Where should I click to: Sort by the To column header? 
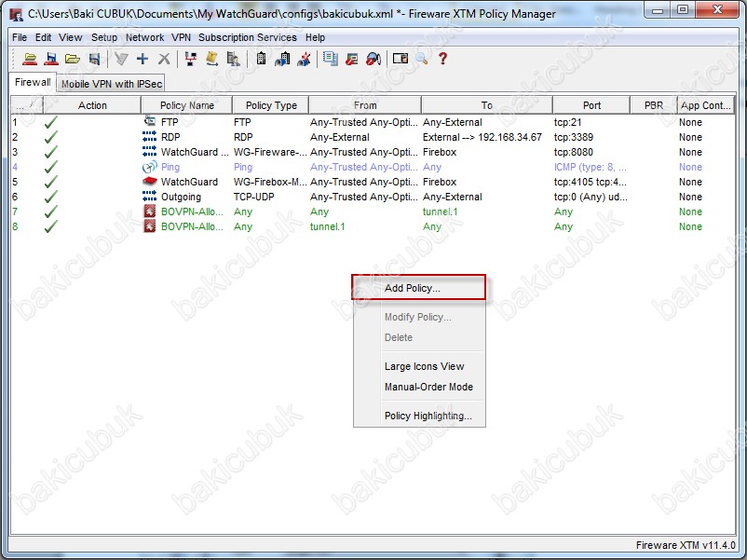[x=487, y=105]
